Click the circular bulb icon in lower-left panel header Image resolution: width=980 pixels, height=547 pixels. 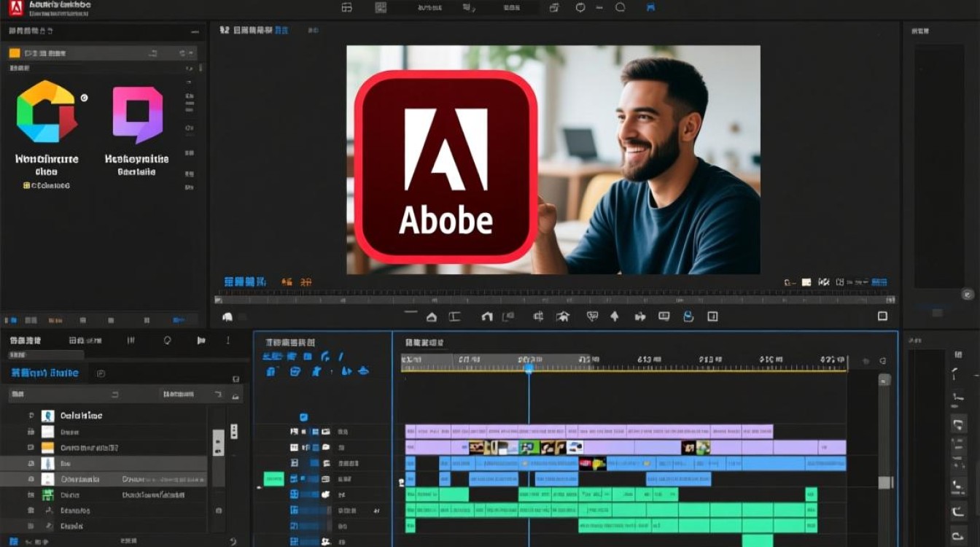pyautogui.click(x=167, y=340)
